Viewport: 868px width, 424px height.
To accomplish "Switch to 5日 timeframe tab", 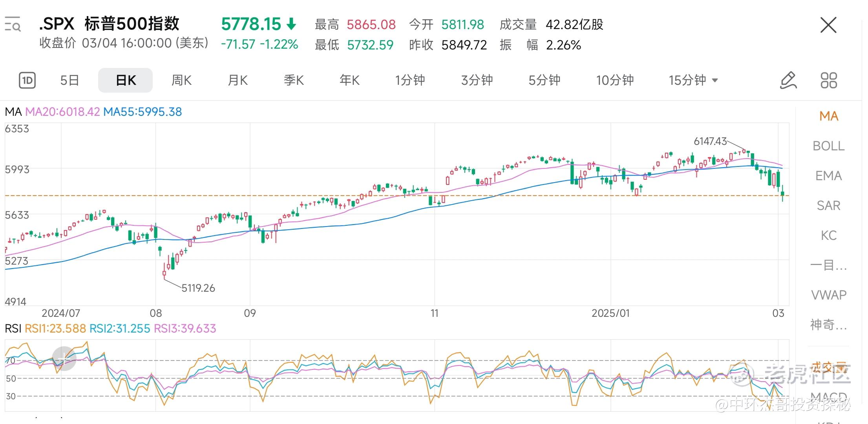I will tap(69, 80).
